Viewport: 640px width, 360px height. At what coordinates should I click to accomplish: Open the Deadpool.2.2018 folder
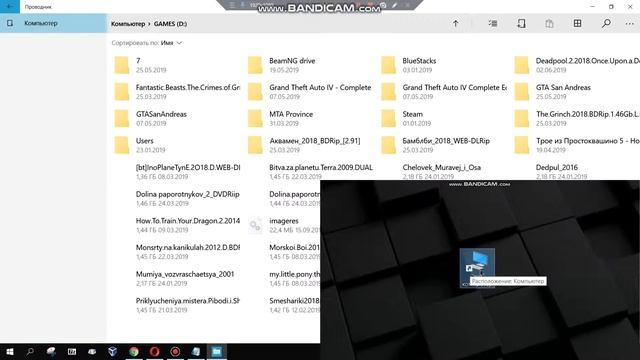tap(577, 65)
